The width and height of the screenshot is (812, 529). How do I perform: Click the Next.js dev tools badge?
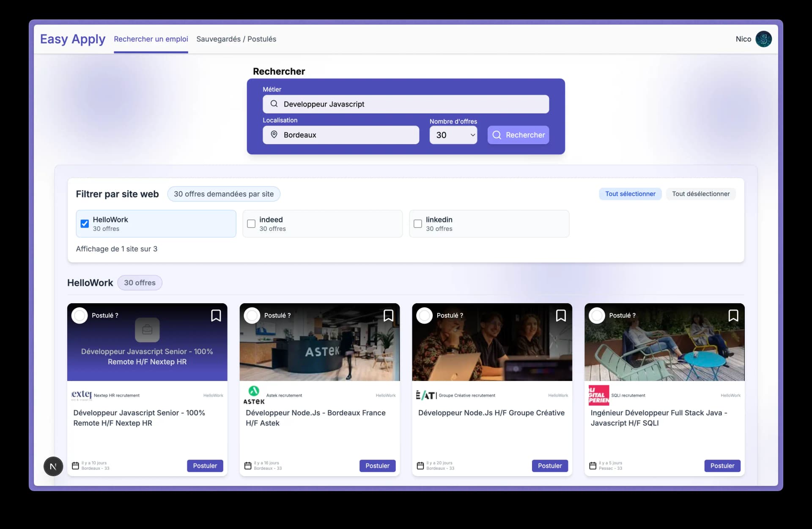pyautogui.click(x=53, y=466)
